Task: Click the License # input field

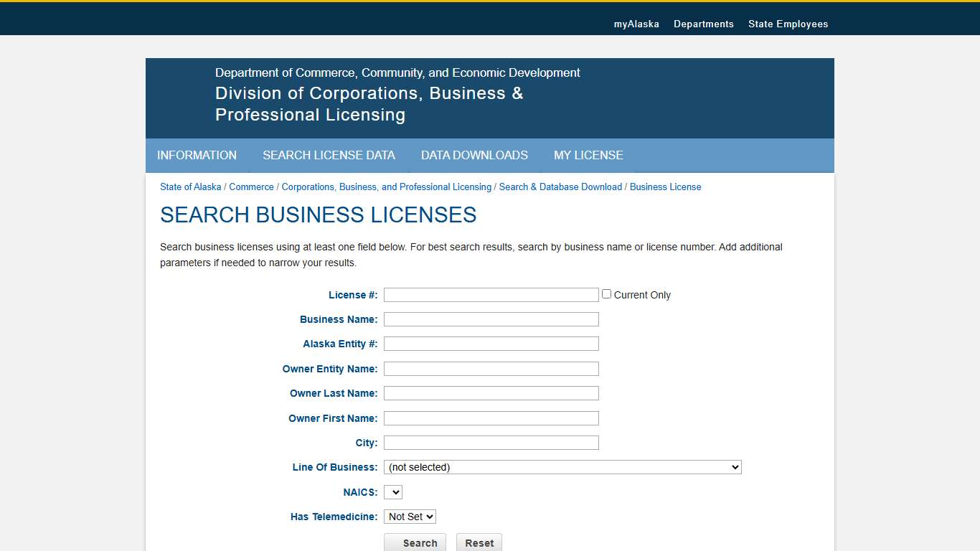Action: (x=491, y=294)
